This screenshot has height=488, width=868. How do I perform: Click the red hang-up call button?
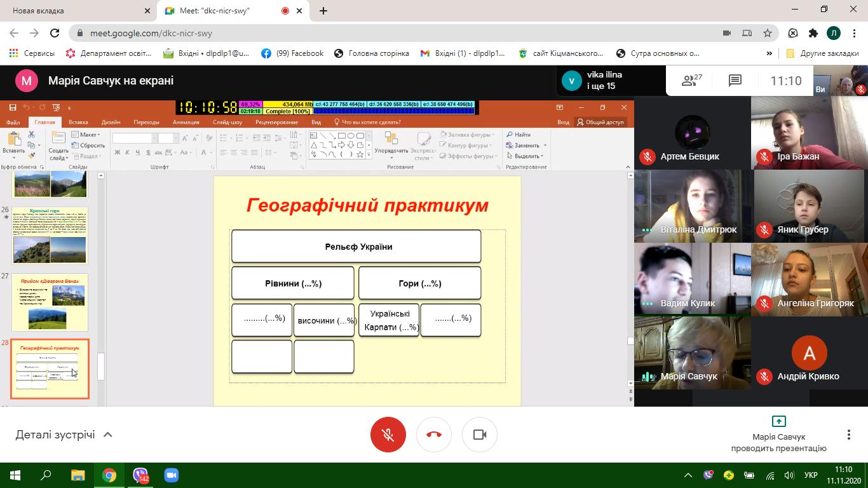[x=434, y=435]
